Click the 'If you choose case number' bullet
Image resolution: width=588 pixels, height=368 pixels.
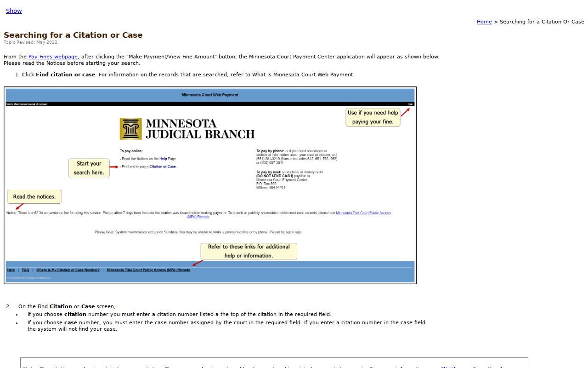226,326
